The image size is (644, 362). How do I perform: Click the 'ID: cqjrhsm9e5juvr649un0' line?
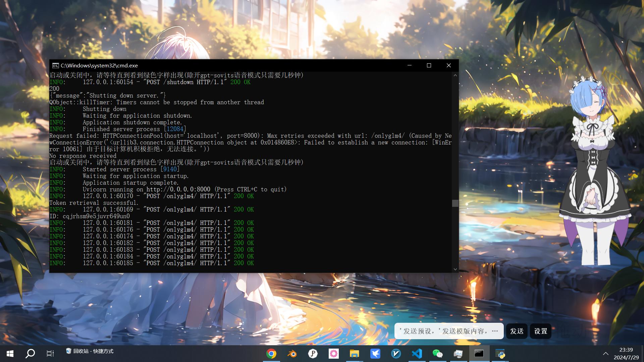point(90,216)
